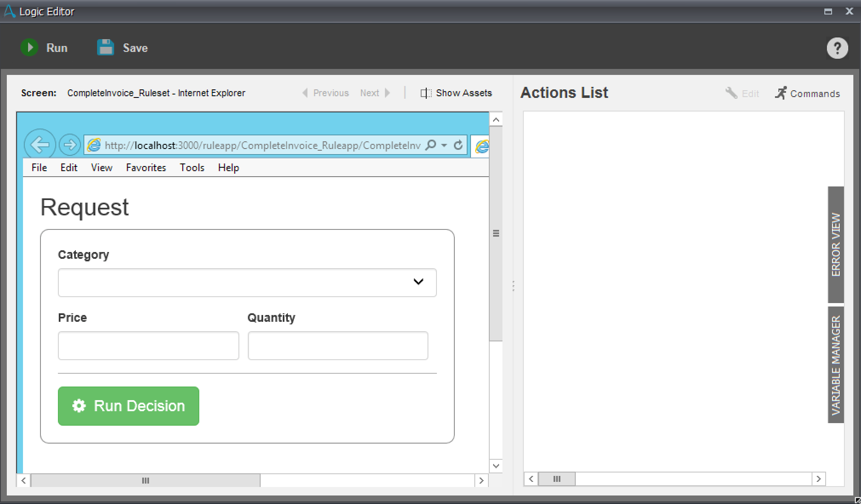This screenshot has height=504, width=861.
Task: Click the browser back arrow icon
Action: pyautogui.click(x=40, y=145)
